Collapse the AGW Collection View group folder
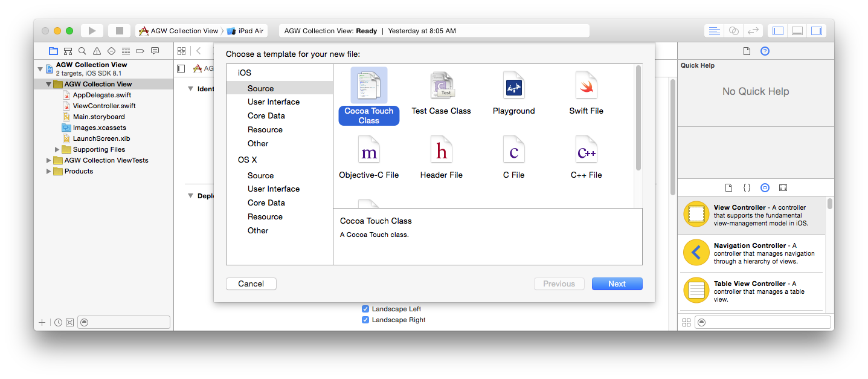This screenshot has width=868, height=379. coord(49,84)
